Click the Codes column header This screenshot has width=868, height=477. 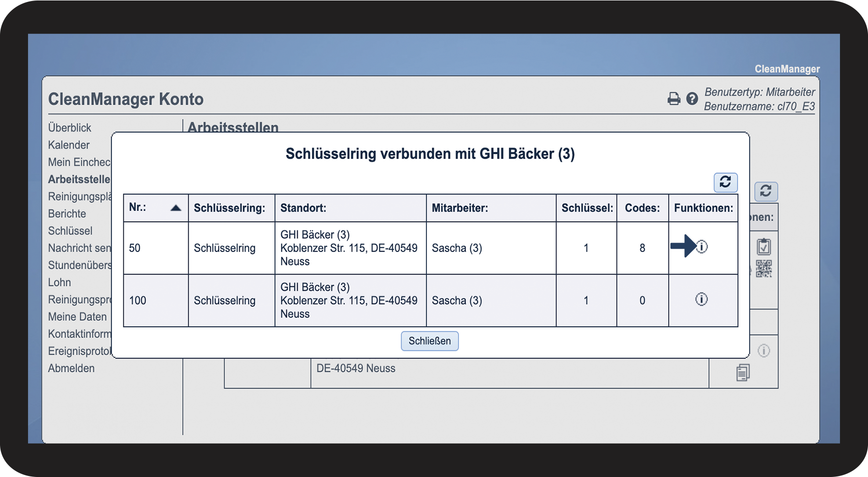[x=643, y=208]
